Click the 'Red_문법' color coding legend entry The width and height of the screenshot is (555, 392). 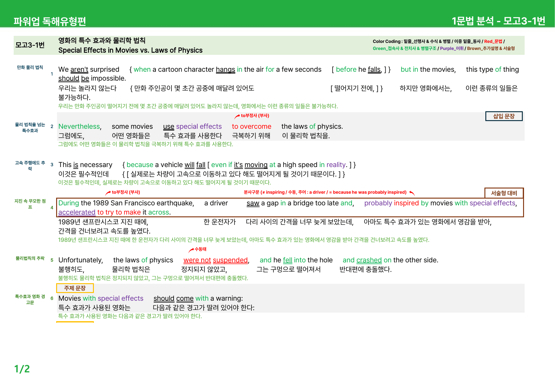pos(493,41)
